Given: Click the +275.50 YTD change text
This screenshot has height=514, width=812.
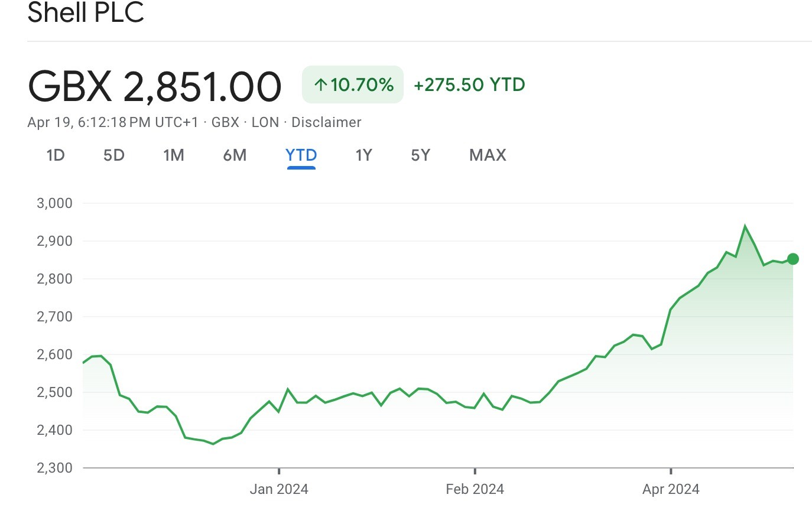Looking at the screenshot, I should [469, 85].
